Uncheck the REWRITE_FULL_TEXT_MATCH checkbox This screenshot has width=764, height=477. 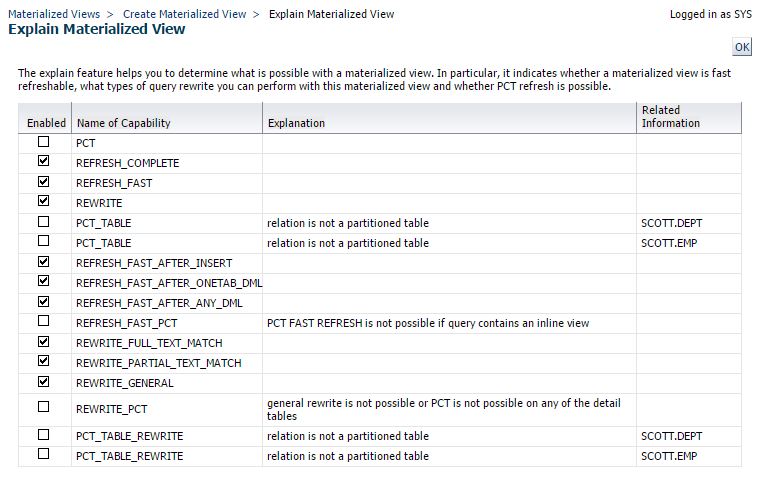[43, 342]
